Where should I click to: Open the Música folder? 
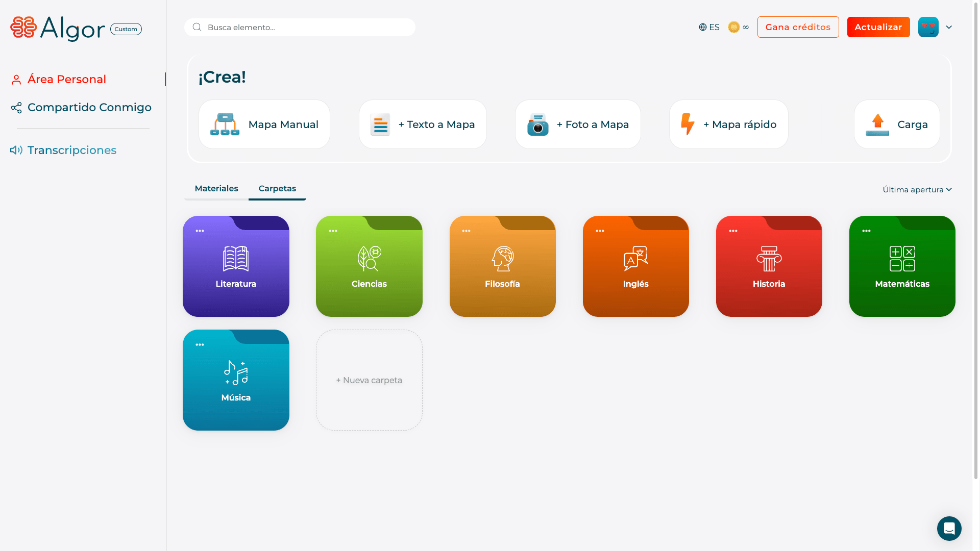pos(236,380)
